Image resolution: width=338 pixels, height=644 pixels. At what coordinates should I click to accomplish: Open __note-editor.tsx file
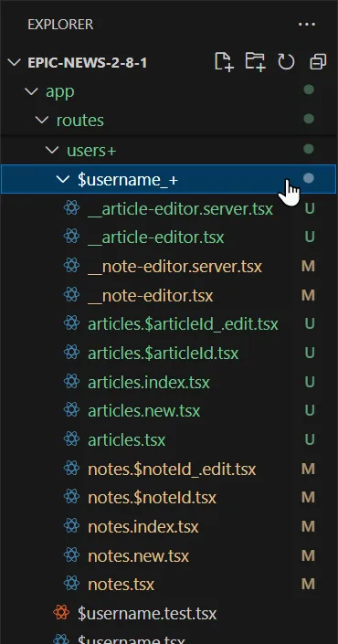click(151, 296)
